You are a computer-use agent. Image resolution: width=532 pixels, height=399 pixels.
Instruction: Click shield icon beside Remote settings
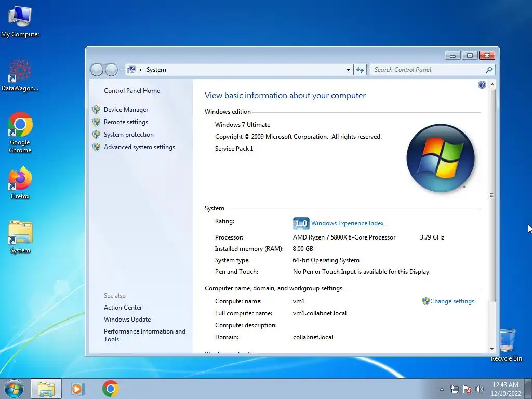96,122
